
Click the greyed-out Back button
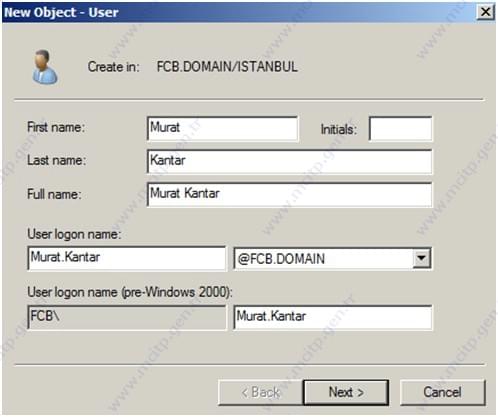tap(260, 392)
